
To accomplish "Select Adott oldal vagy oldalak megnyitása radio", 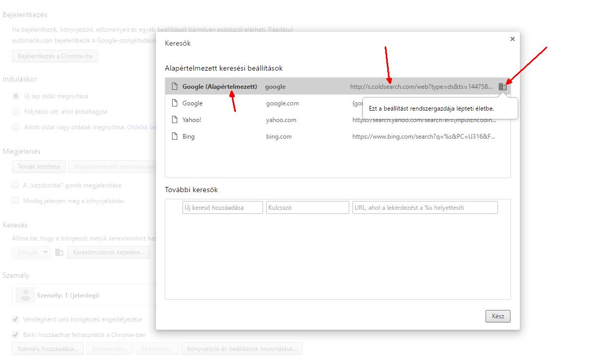I will coord(16,127).
